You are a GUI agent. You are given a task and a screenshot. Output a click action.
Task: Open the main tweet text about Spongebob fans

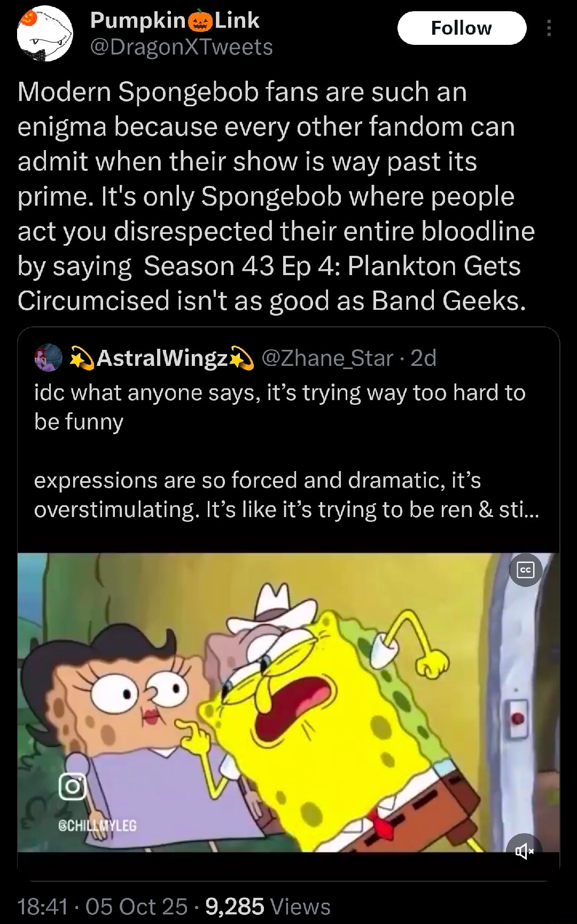[x=276, y=196]
